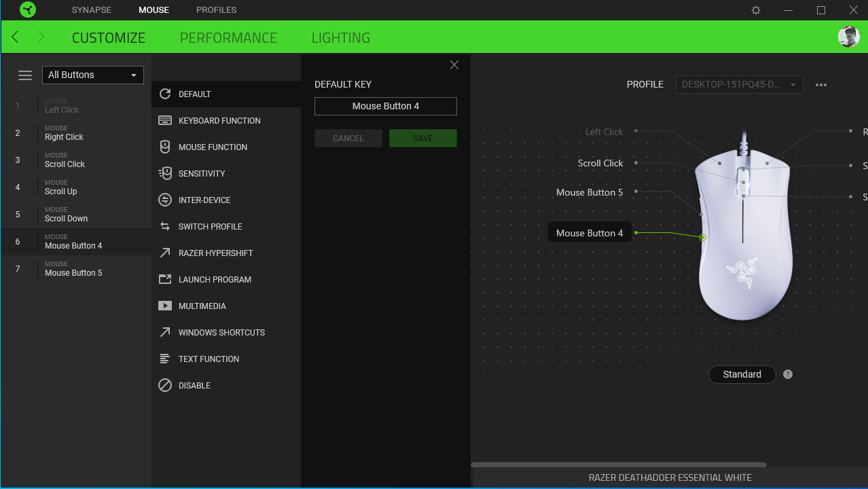The image size is (868, 489).
Task: Click the Mouse Button 5 callout label
Action: [x=590, y=192]
